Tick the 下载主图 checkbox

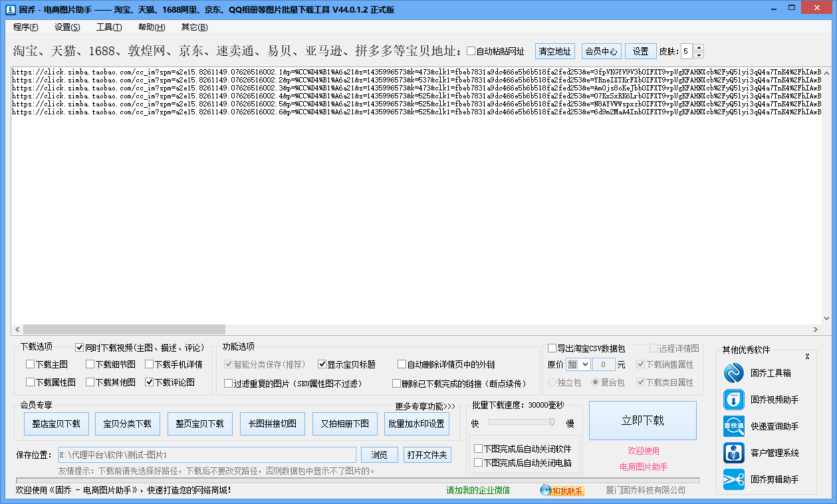[31, 364]
